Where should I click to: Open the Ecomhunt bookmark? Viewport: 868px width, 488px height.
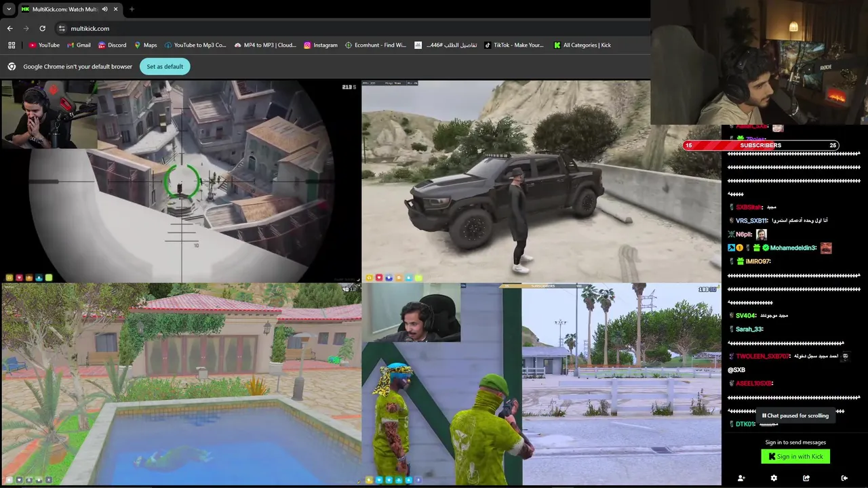pos(375,45)
